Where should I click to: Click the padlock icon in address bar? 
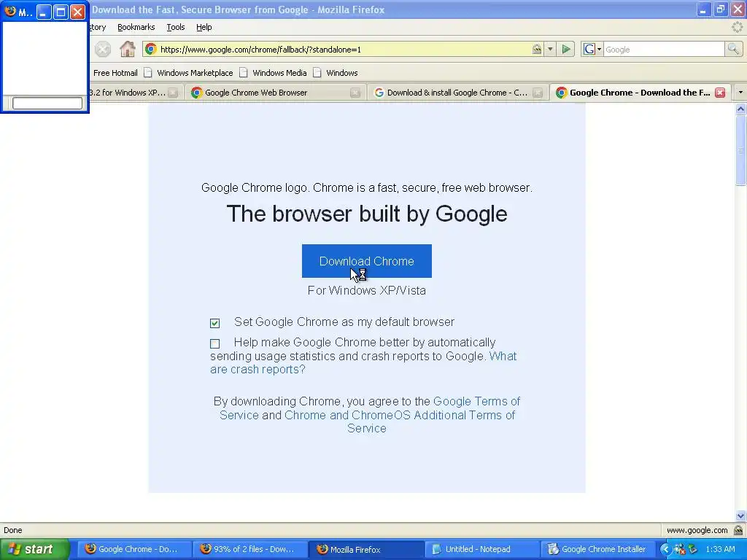pyautogui.click(x=536, y=49)
